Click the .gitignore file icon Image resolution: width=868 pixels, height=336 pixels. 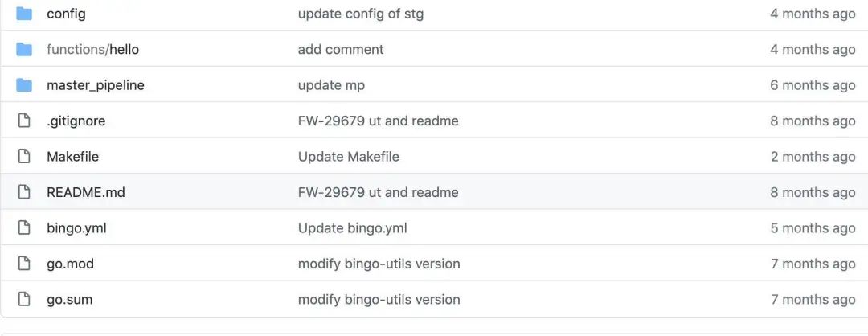(x=24, y=121)
